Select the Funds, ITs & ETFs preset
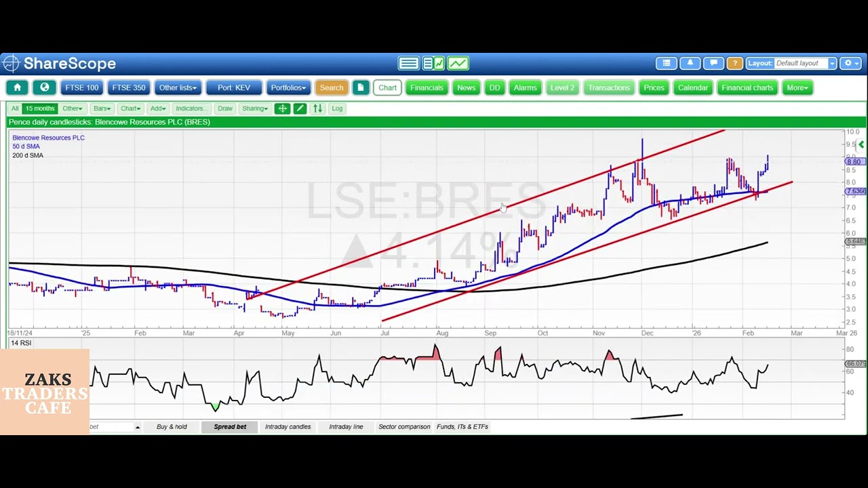The width and height of the screenshot is (868, 488). tap(462, 427)
